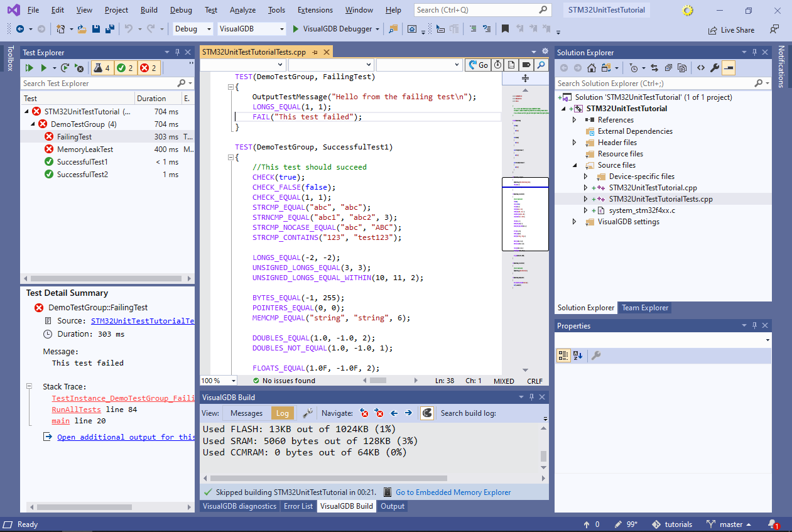792x532 pixels.
Task: Click the RunAllTests stack trace link
Action: point(76,410)
